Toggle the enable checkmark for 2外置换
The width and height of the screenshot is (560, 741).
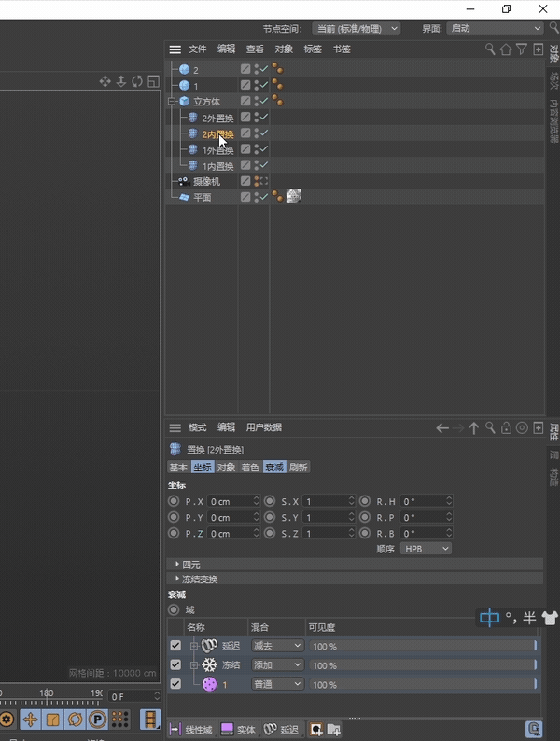pos(264,117)
